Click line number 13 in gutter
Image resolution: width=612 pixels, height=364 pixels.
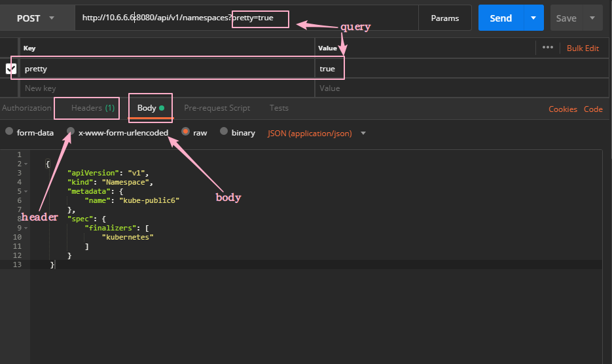17,264
